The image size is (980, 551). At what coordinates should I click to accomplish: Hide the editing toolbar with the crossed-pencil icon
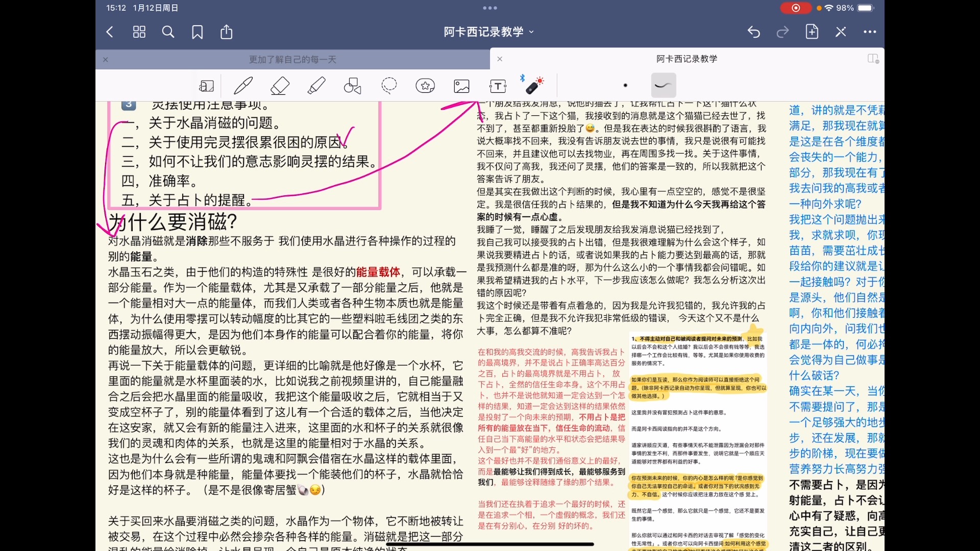coord(840,32)
